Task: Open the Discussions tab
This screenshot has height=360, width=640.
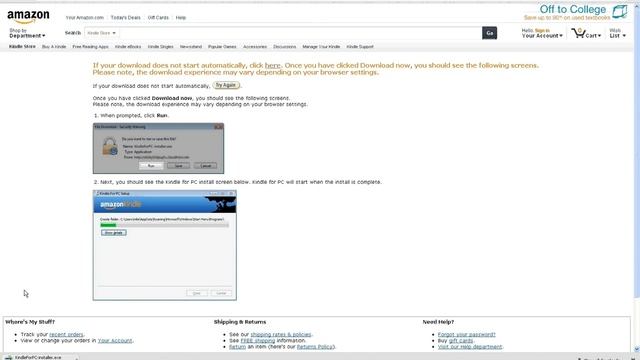Action: point(284,47)
